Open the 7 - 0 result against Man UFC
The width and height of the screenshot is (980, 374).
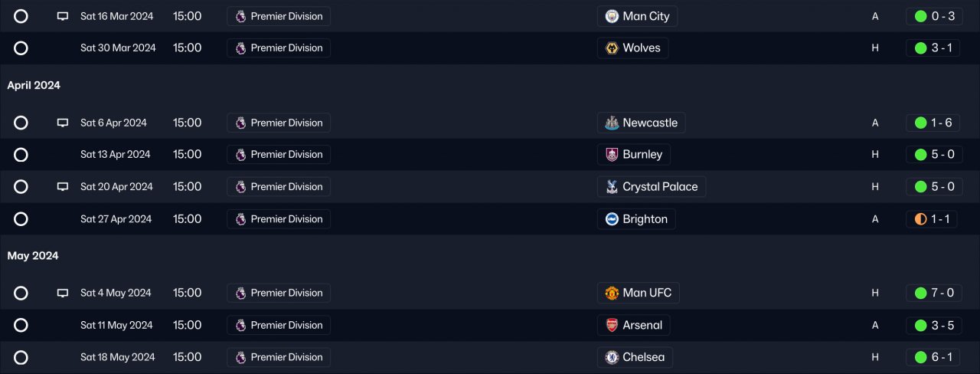[x=934, y=293]
